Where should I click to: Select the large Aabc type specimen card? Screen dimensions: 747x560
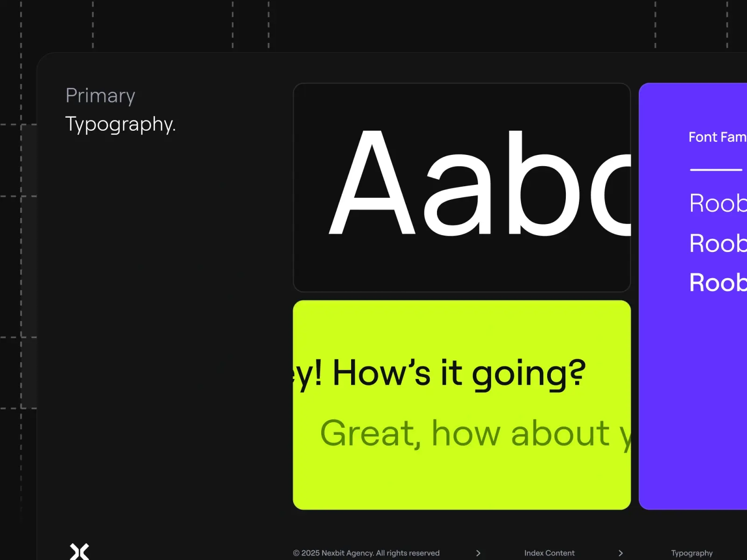tap(462, 188)
